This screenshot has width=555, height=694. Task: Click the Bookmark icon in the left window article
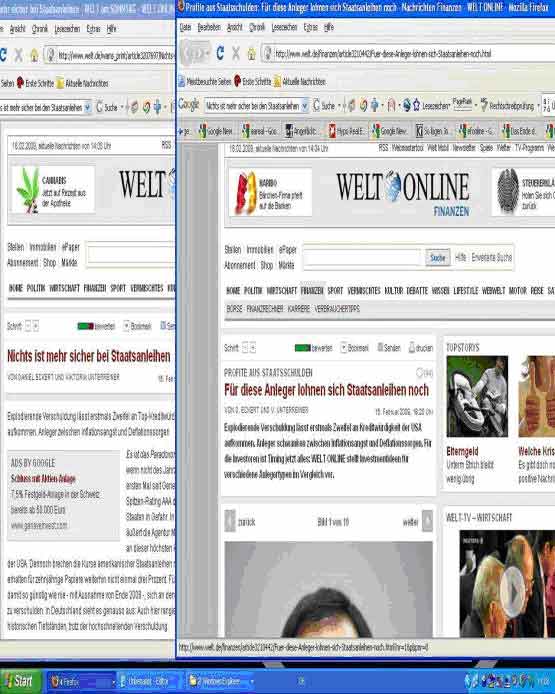(126, 326)
